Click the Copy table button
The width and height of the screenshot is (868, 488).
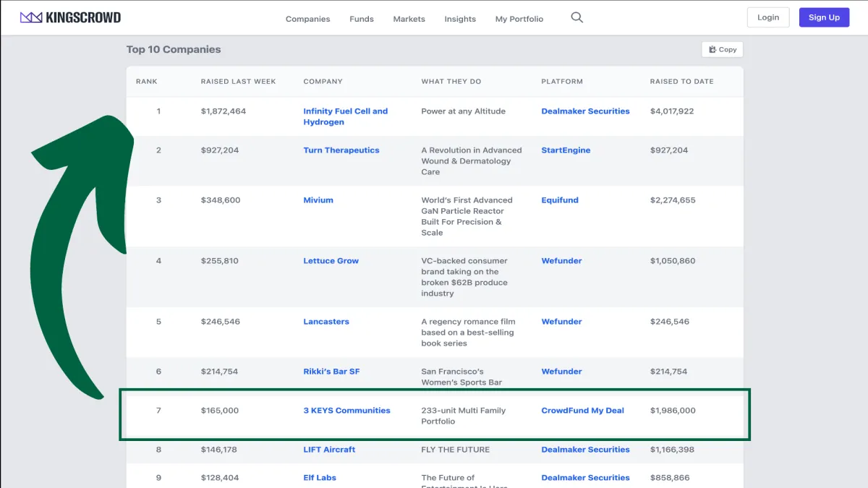[x=722, y=49]
